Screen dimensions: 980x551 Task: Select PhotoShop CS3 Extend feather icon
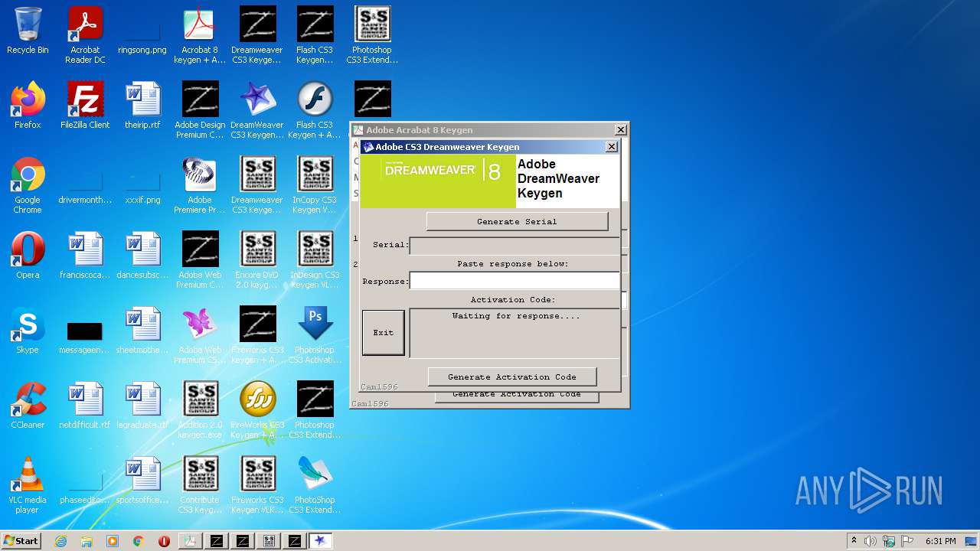click(315, 485)
